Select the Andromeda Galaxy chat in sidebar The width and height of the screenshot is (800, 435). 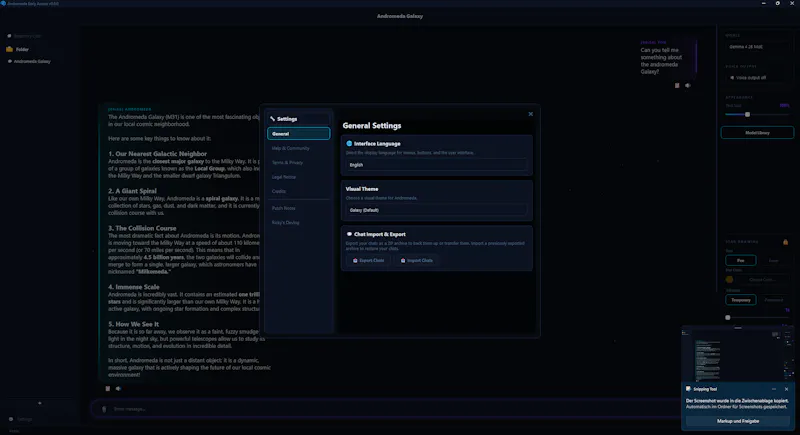32,61
